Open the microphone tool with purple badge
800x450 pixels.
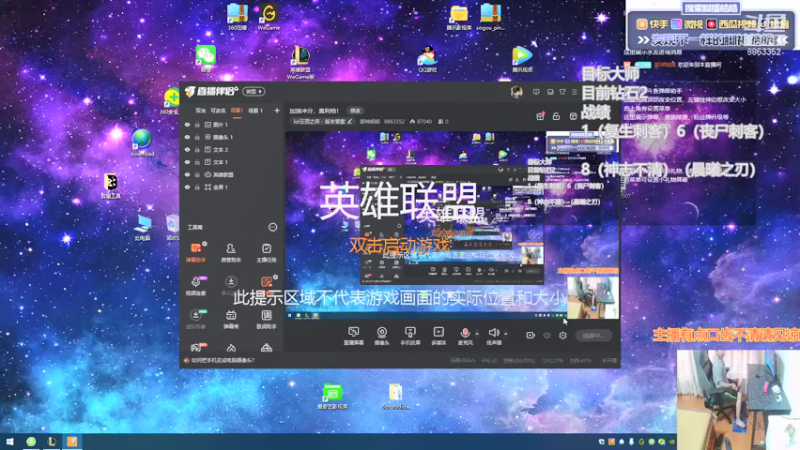[195, 286]
